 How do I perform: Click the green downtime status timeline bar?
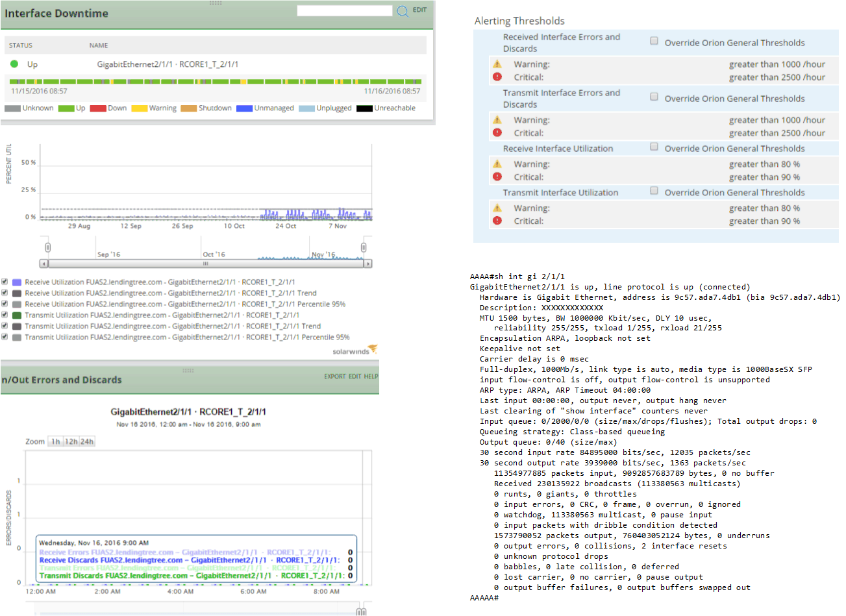point(216,82)
